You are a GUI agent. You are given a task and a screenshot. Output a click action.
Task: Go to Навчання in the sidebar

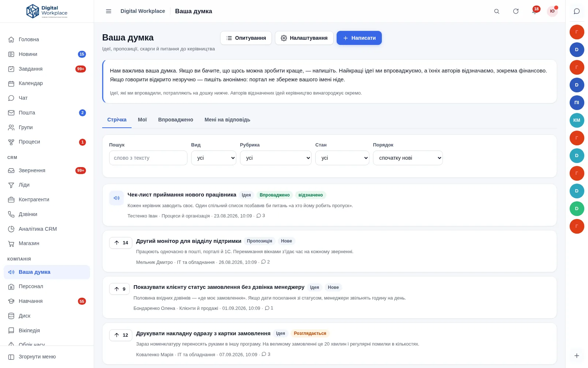click(x=47, y=301)
